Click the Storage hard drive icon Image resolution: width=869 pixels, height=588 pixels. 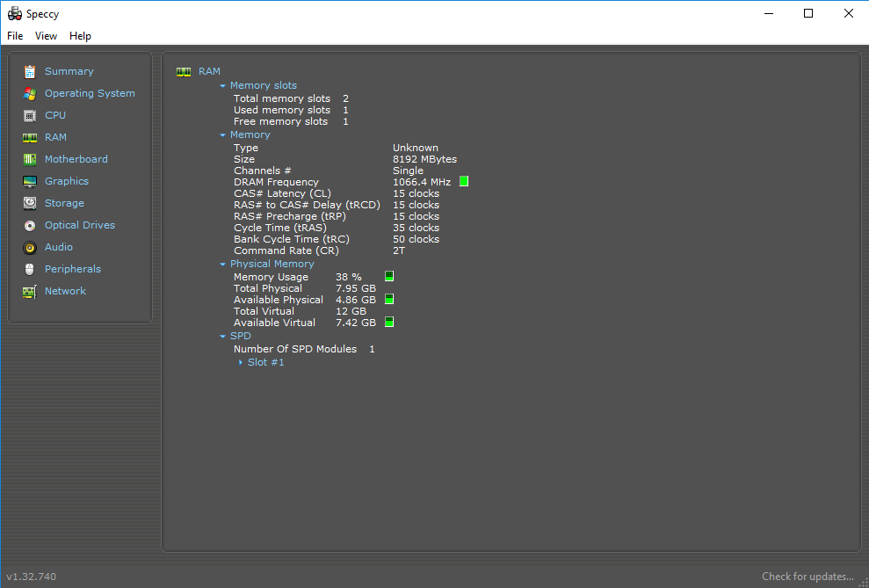(x=30, y=203)
